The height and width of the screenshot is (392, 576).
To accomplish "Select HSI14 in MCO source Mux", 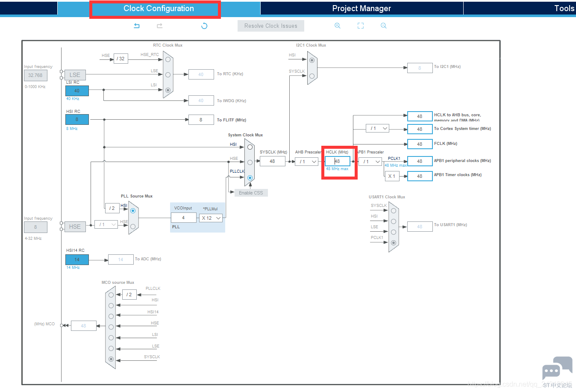I will point(111,316).
